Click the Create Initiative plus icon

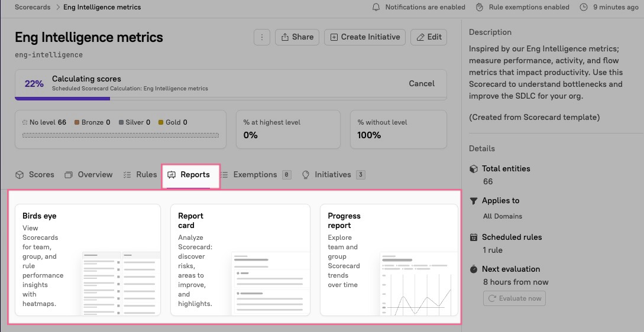pyautogui.click(x=334, y=37)
